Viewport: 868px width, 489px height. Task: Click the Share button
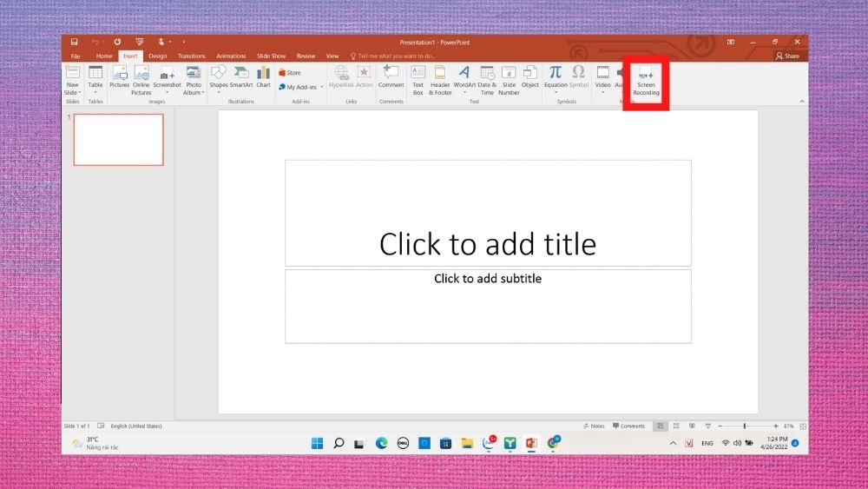point(787,56)
